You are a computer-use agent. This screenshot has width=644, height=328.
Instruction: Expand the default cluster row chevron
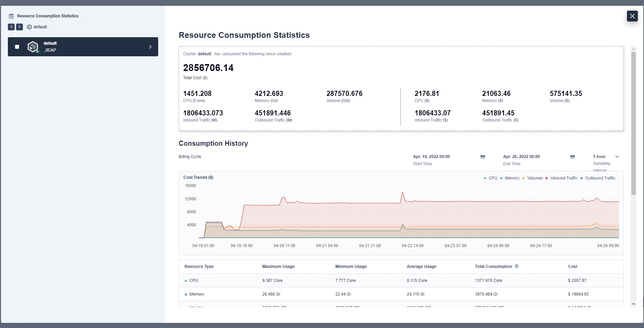coord(150,47)
